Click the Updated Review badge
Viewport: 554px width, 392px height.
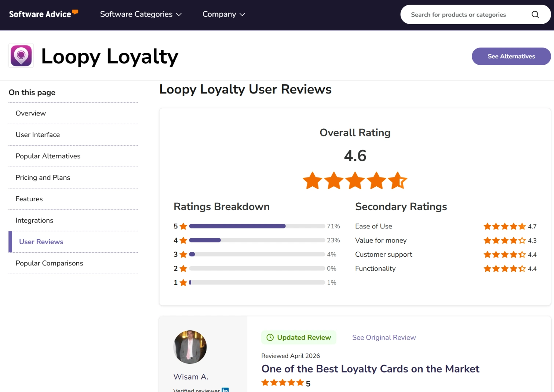(x=299, y=337)
